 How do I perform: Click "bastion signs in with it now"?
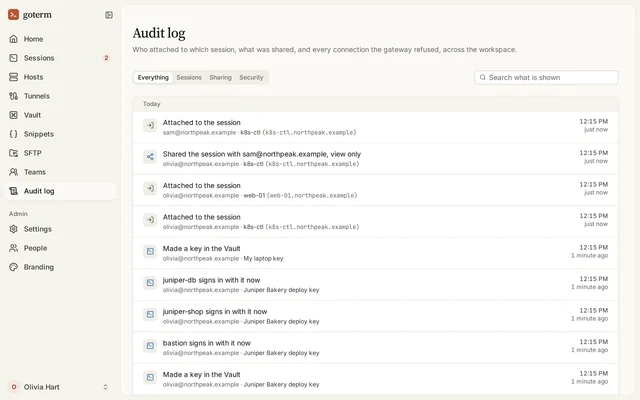coord(207,343)
